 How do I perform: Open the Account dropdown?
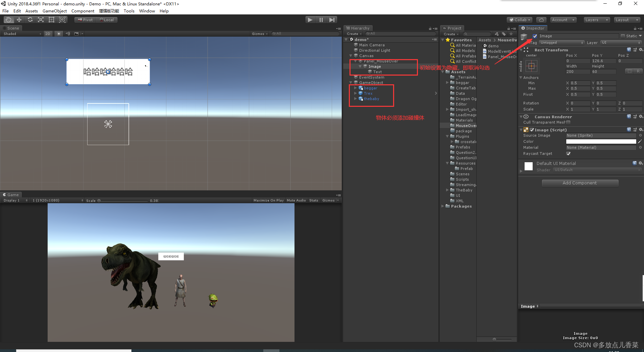tap(563, 20)
